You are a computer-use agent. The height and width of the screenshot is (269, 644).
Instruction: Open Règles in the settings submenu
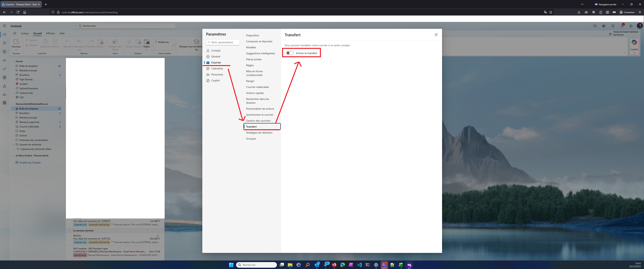pyautogui.click(x=250, y=65)
